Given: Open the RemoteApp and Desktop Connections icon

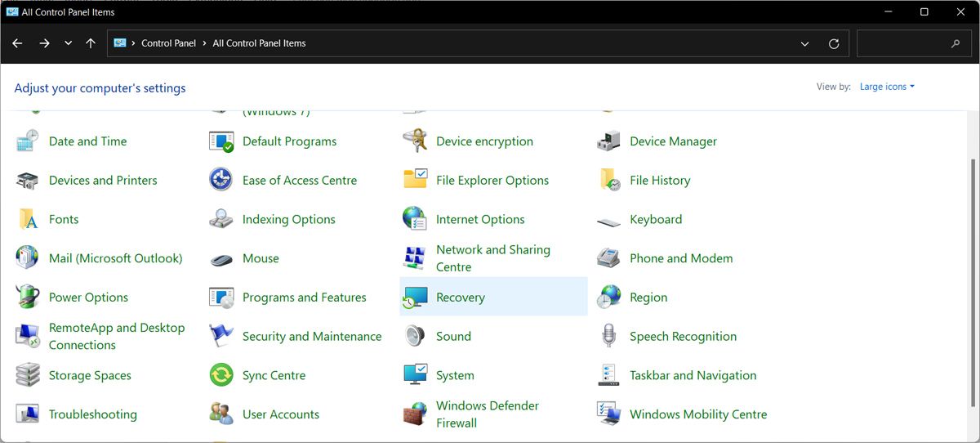Looking at the screenshot, I should (28, 337).
